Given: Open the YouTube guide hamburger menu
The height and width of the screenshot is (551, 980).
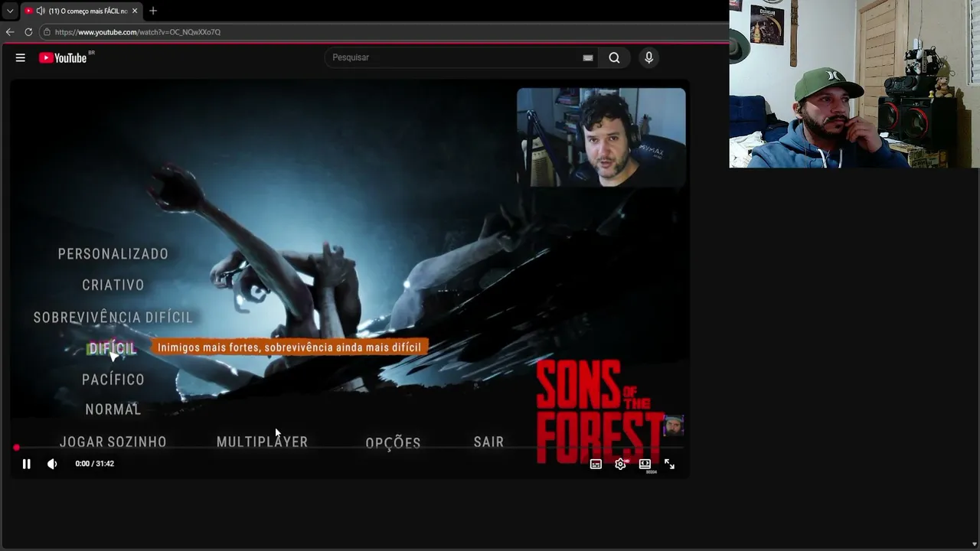Looking at the screenshot, I should click(x=21, y=57).
